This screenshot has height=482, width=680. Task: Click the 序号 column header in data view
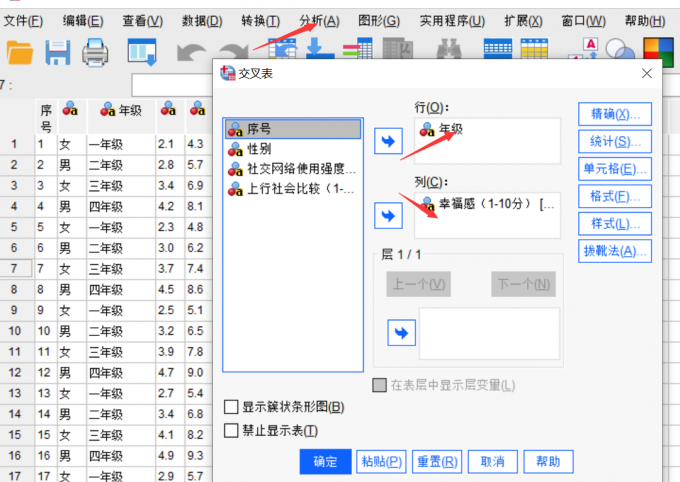click(46, 117)
